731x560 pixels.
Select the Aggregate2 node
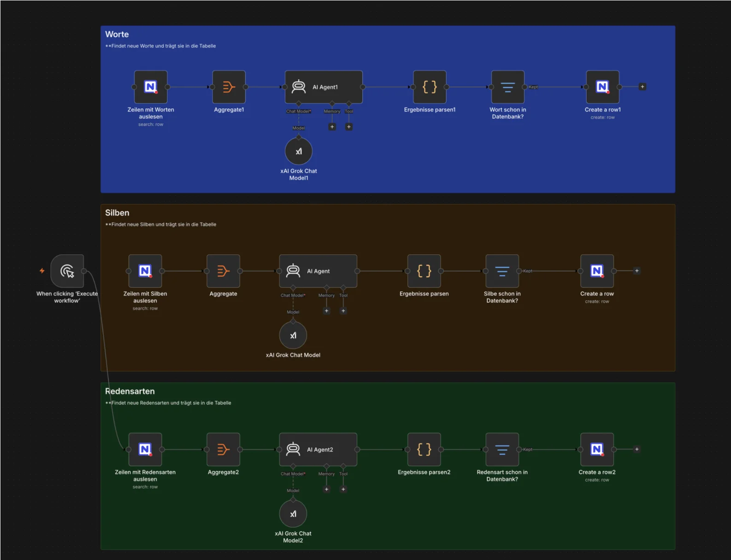click(x=224, y=449)
